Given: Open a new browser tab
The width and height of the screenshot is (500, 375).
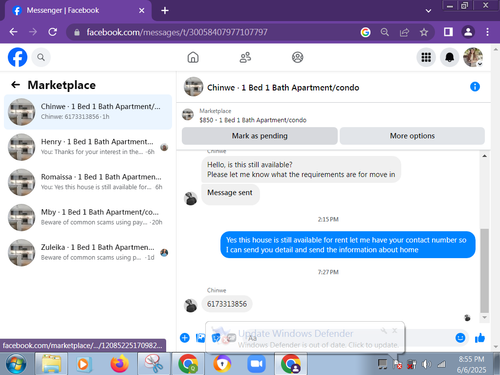Looking at the screenshot, I should [165, 11].
